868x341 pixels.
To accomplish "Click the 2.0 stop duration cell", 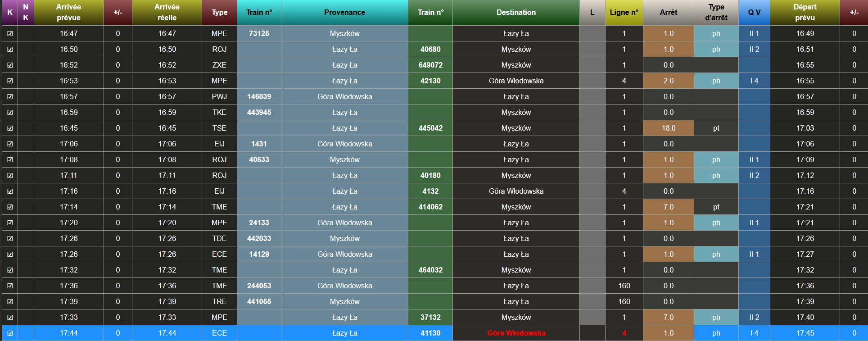I will tap(669, 81).
